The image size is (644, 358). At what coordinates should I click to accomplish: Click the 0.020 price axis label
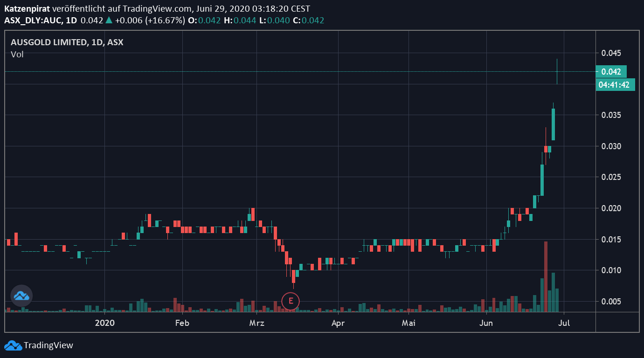point(611,208)
